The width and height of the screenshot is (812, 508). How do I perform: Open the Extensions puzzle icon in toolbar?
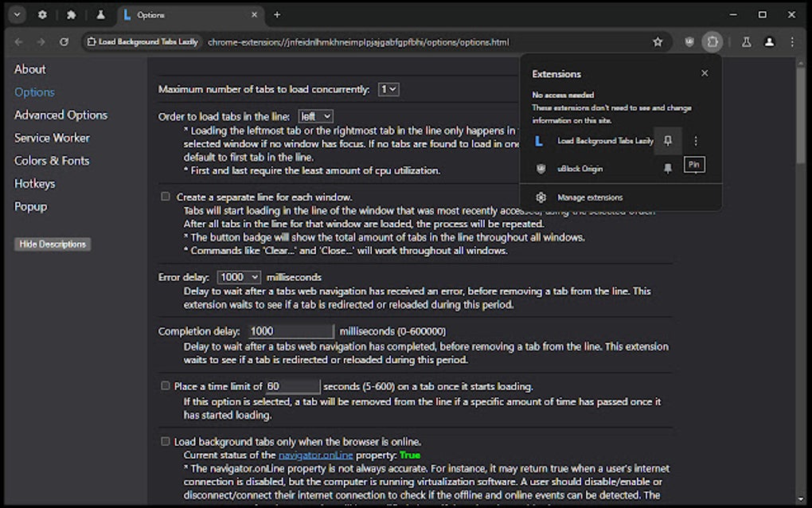712,41
